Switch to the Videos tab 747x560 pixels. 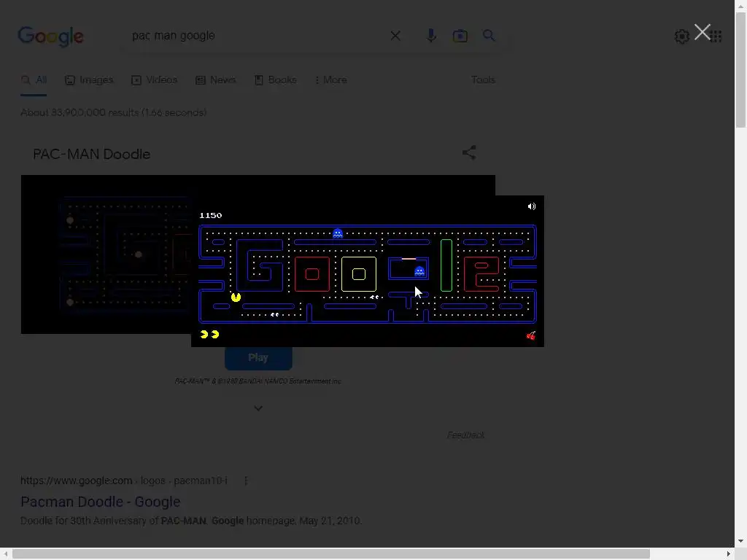[x=155, y=80]
